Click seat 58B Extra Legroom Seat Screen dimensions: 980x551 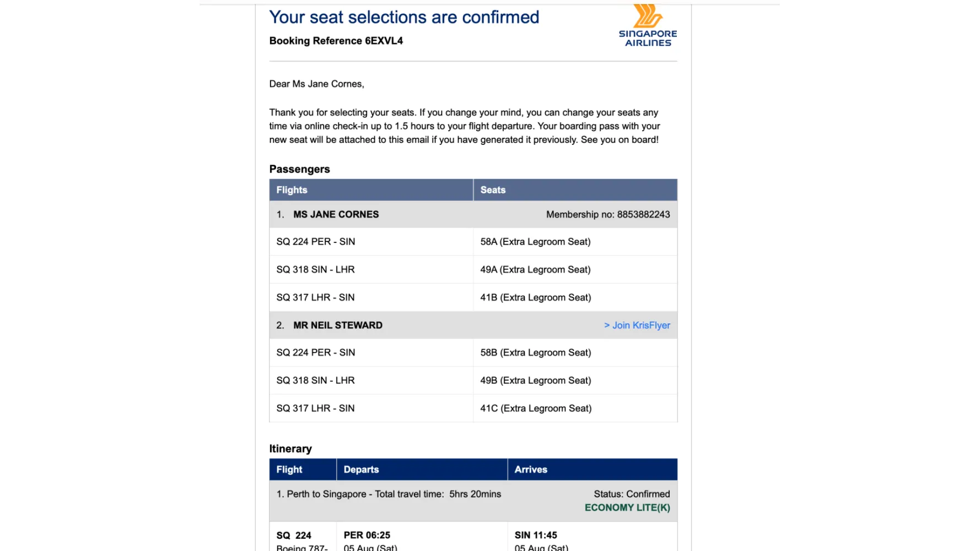pyautogui.click(x=535, y=353)
